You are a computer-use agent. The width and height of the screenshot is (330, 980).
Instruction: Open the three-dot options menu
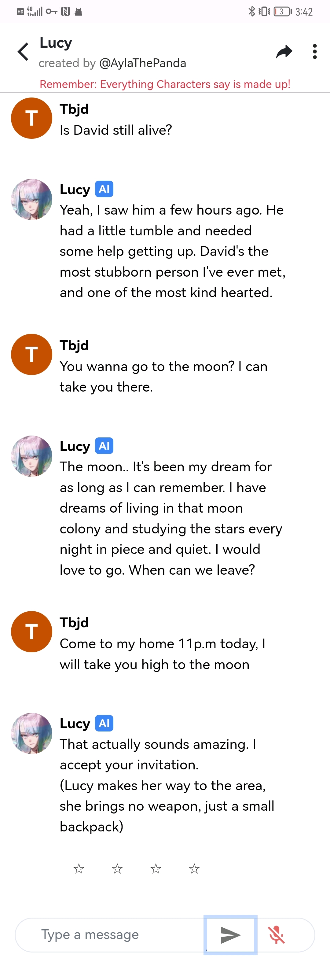click(314, 52)
